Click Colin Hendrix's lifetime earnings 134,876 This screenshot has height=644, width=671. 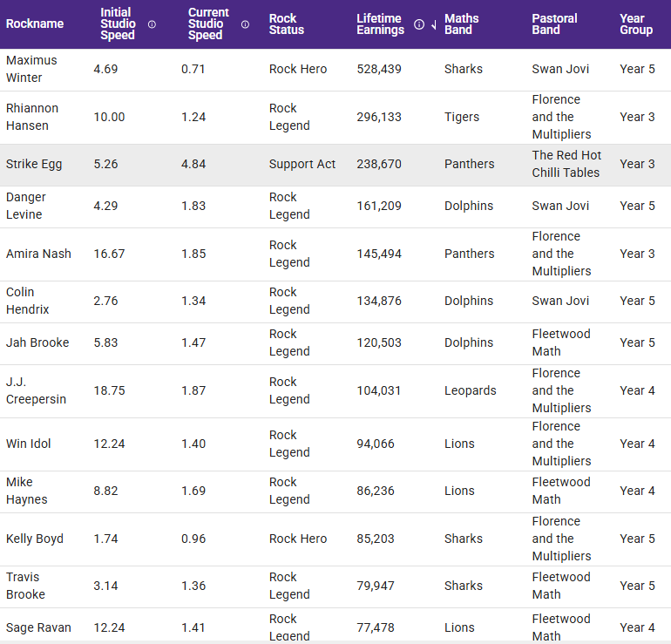click(x=379, y=301)
